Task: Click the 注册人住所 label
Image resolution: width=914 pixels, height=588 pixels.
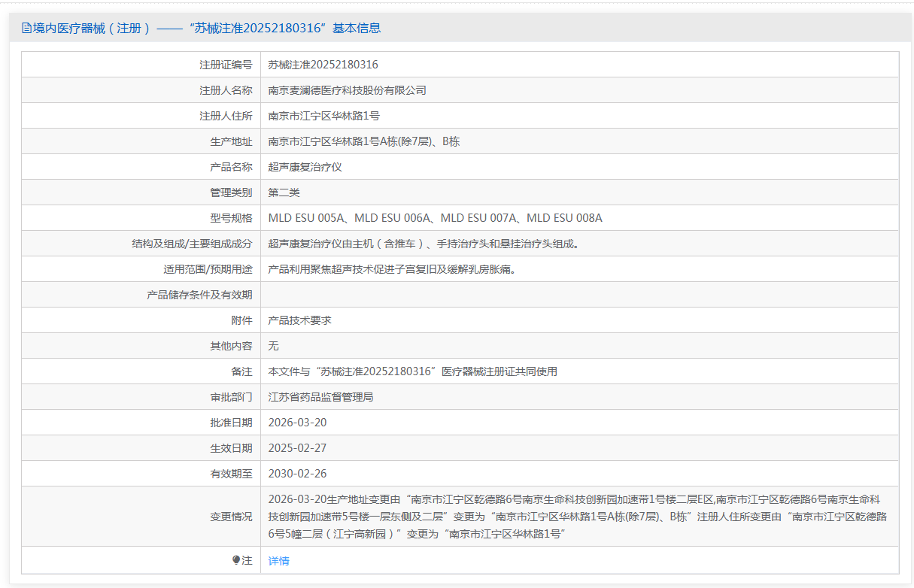Action: click(226, 116)
